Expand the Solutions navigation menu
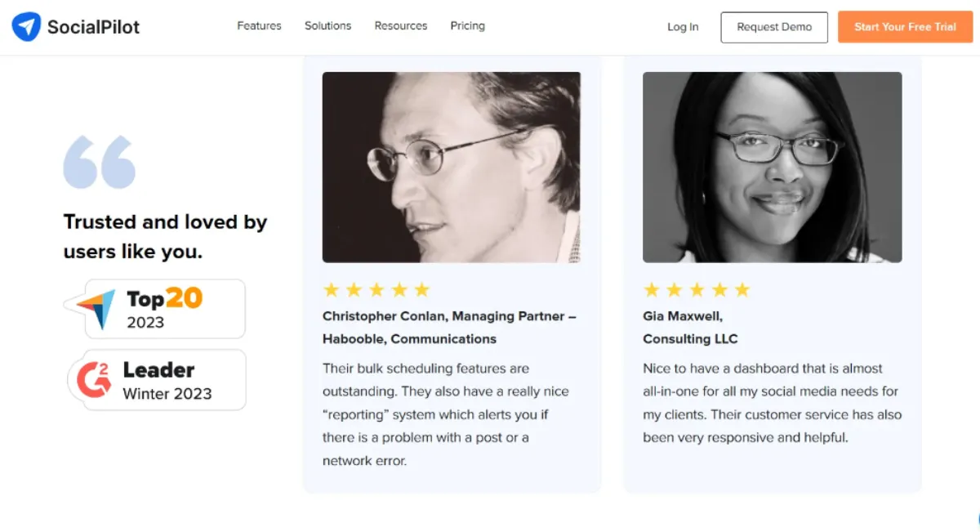Screen dimensions: 980x532 327,26
